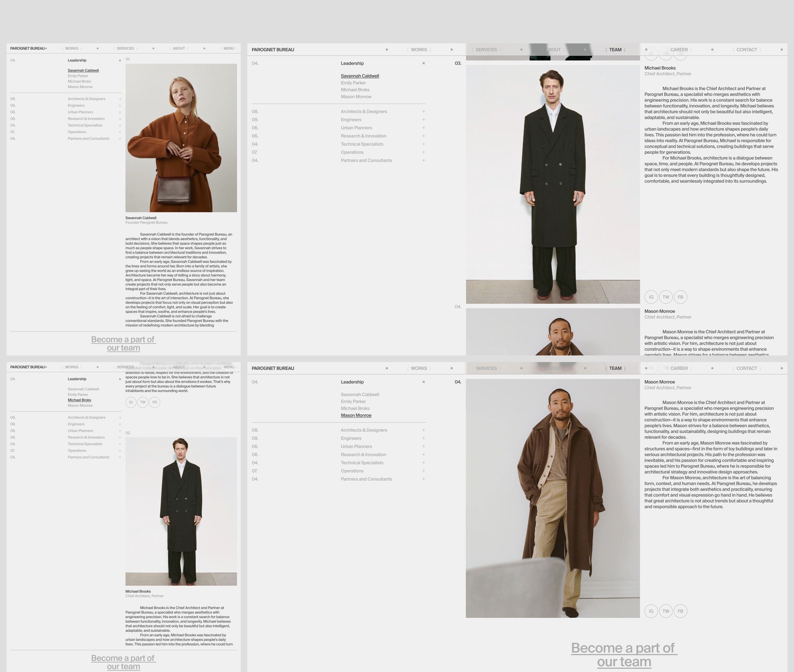Expand Urban Planners in desktop view with Mason Monroe selected
The width and height of the screenshot is (794, 672).
(424, 447)
